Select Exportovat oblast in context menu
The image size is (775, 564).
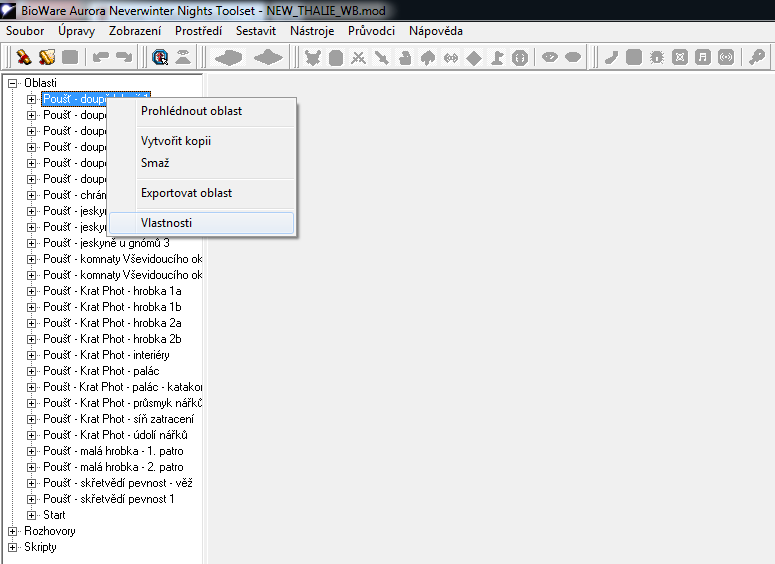coord(186,193)
